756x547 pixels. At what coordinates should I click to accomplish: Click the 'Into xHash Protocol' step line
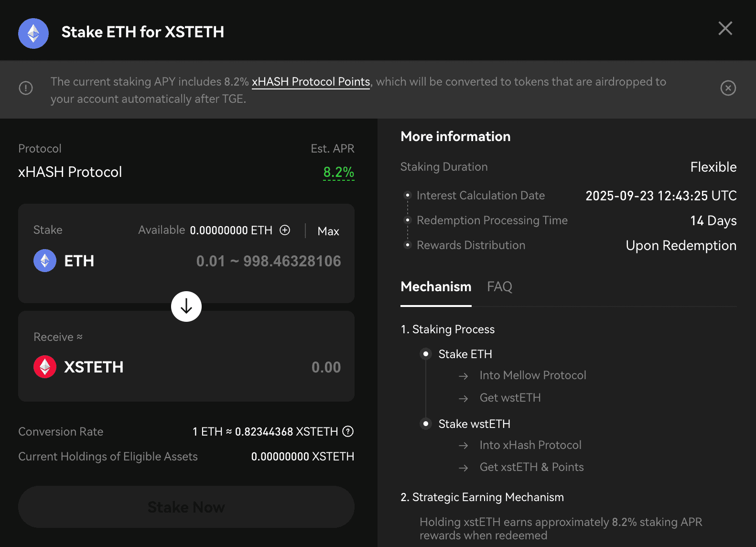[x=530, y=445]
